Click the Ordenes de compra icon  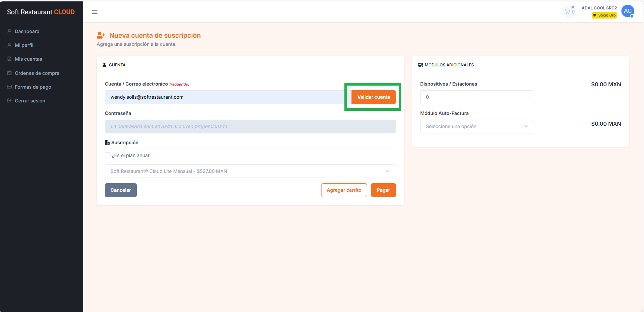(9, 73)
